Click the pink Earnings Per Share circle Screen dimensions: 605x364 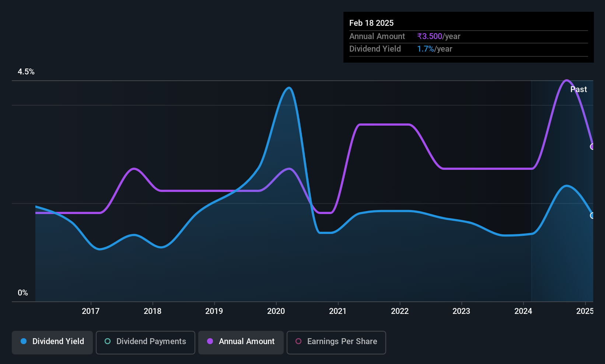pos(298,341)
